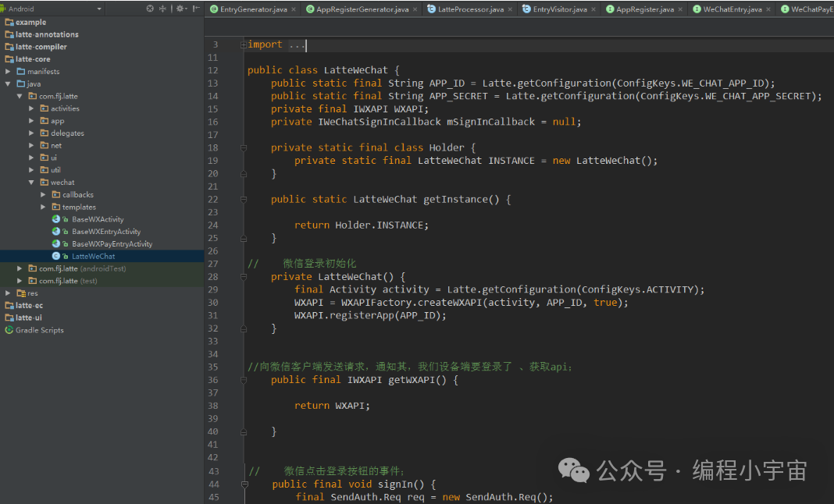Open the Android project view dropdown
834x504 pixels.
pyautogui.click(x=99, y=9)
